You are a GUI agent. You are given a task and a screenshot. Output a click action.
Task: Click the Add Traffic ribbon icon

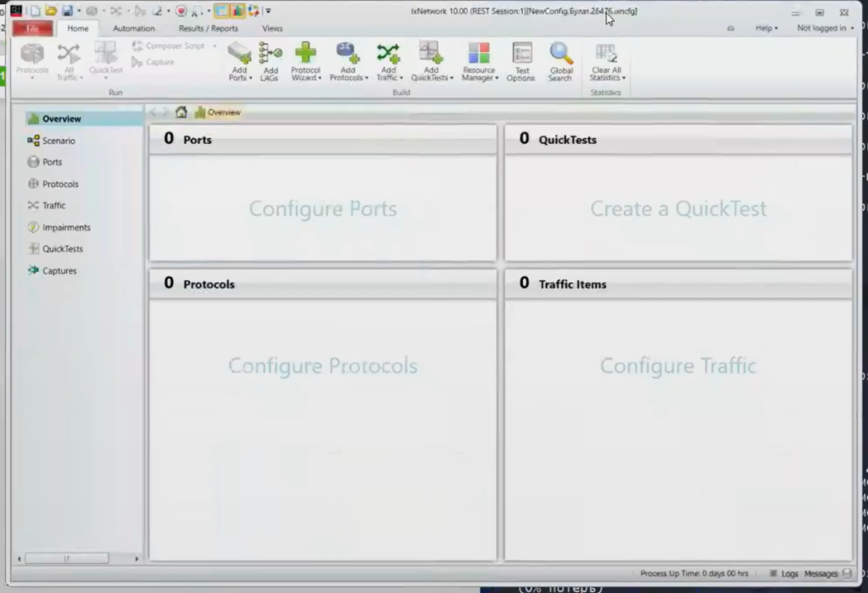(x=388, y=55)
